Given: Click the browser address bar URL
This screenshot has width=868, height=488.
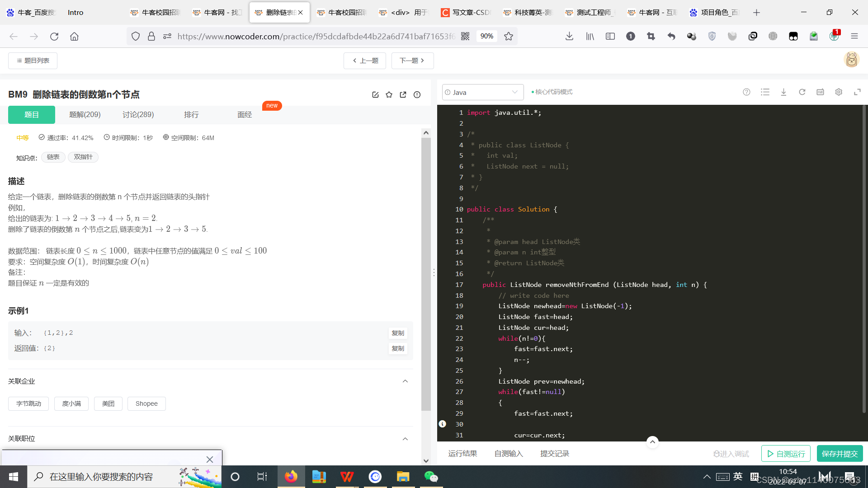Looking at the screenshot, I should point(316,36).
